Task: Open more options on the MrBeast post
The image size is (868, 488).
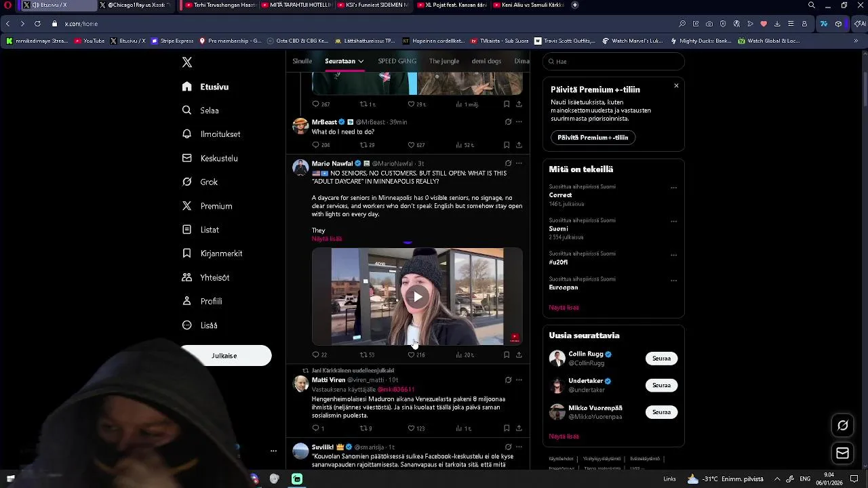Action: coord(519,122)
